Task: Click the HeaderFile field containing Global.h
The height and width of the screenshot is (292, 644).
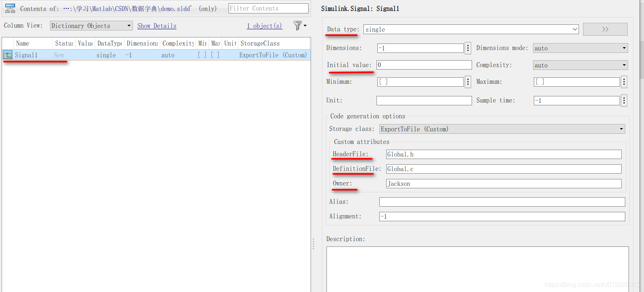Action: [504, 154]
